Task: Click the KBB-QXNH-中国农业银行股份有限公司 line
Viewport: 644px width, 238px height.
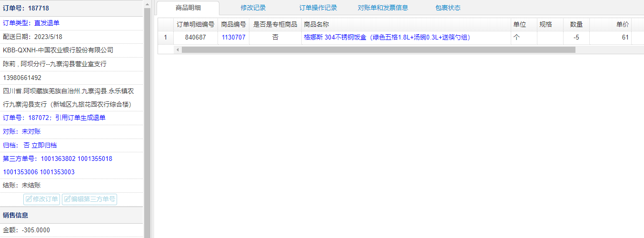Action: pyautogui.click(x=58, y=50)
